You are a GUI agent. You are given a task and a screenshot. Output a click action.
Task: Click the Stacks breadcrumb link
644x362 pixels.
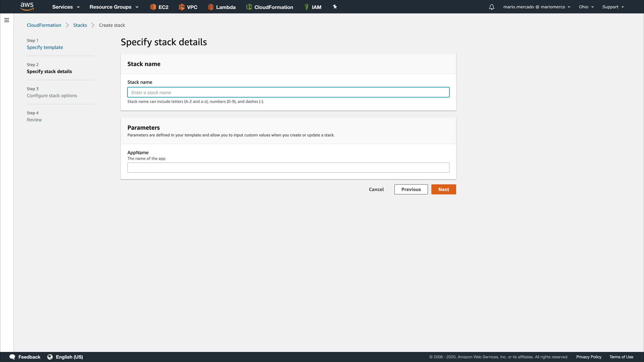click(80, 25)
